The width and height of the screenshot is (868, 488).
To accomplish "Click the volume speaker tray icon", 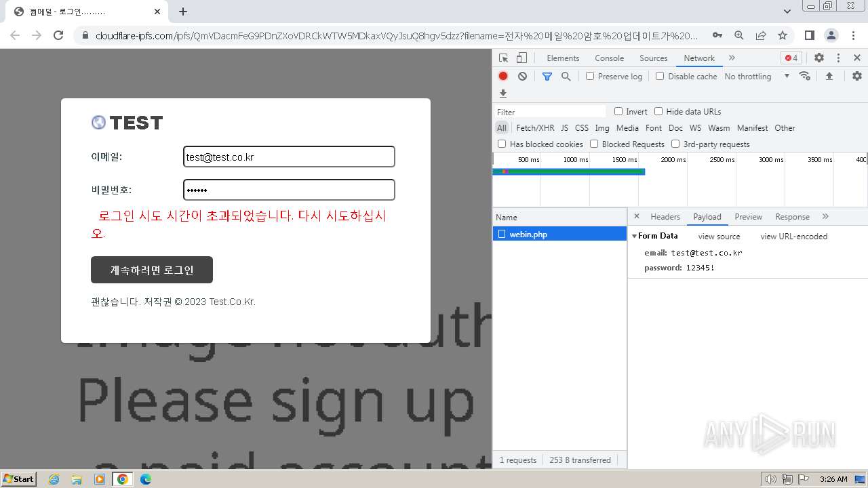I will (770, 479).
